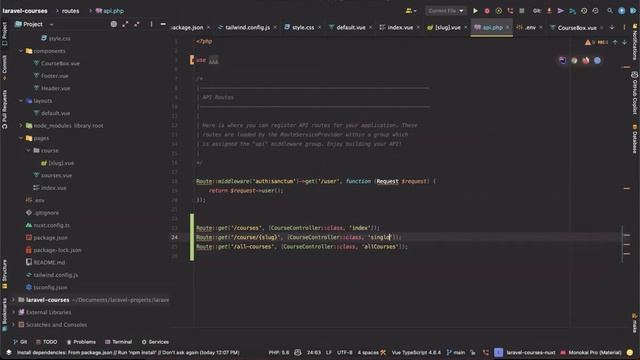The image size is (640, 360).
Task: Click the warnings inspection indicator in editor
Action: point(596,42)
